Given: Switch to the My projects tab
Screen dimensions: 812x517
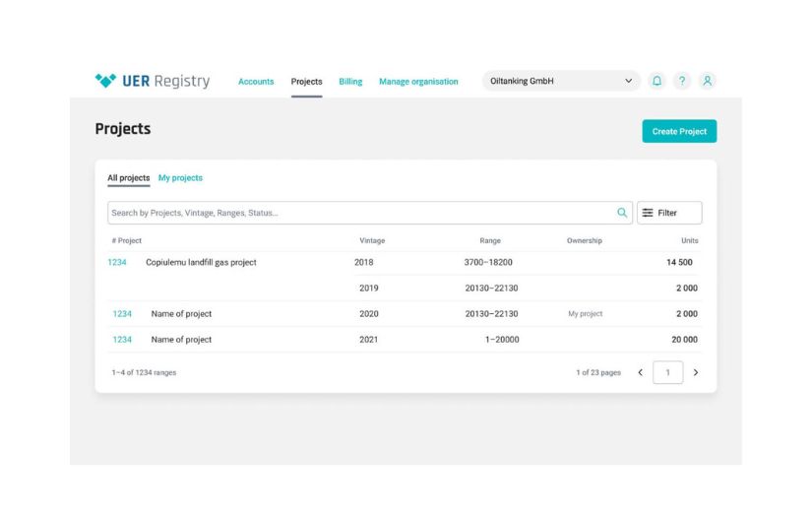Looking at the screenshot, I should click(180, 177).
